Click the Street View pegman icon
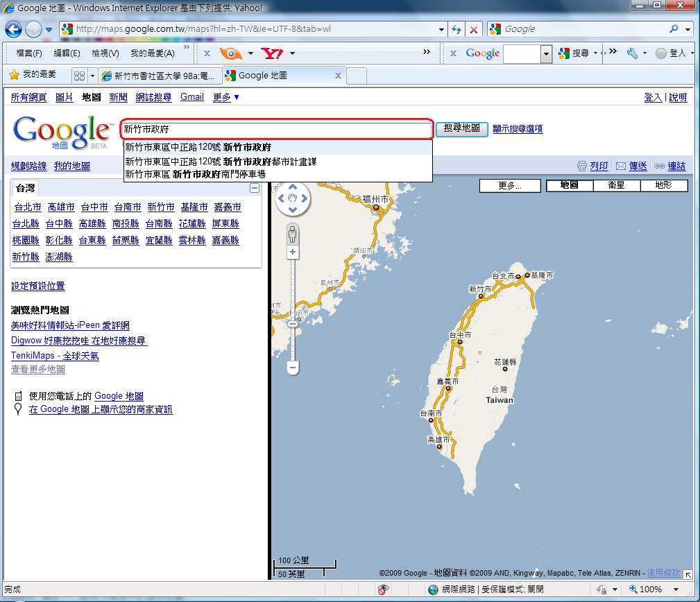Viewport: 700px width, 602px height. pos(292,234)
